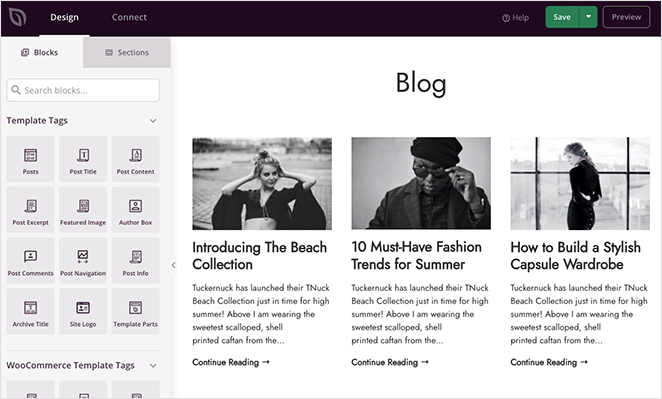Select the Post Navigation block
This screenshot has width=662, height=399.
tap(83, 261)
